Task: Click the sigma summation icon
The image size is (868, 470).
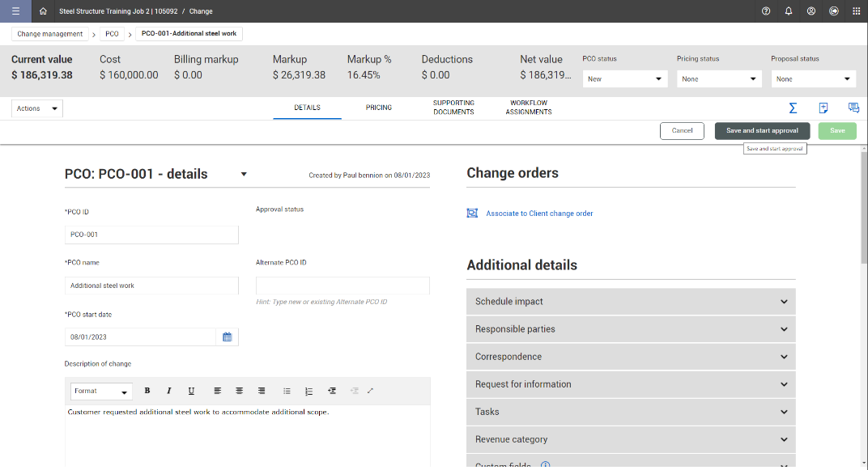Action: 793,108
